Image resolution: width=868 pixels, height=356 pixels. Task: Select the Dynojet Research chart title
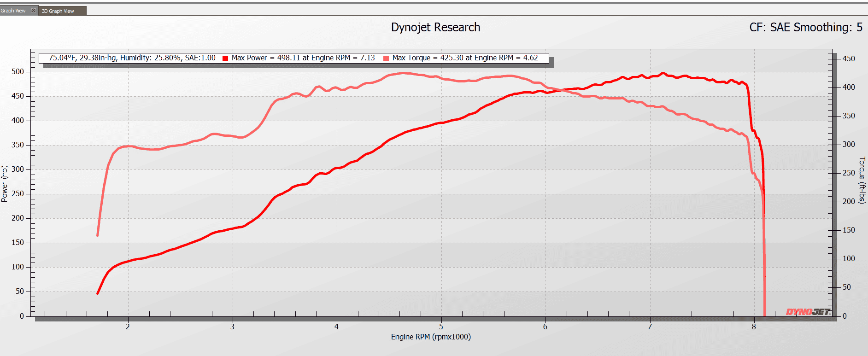click(x=435, y=27)
